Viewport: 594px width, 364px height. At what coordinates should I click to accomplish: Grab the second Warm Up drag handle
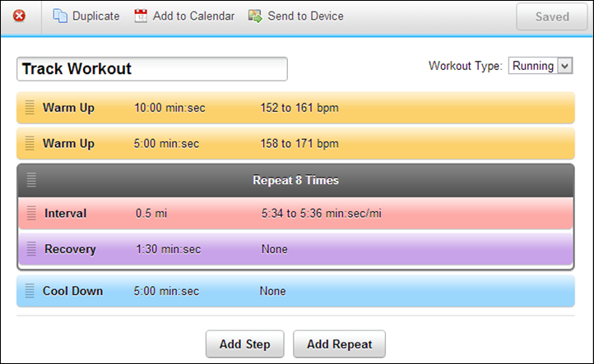[30, 144]
